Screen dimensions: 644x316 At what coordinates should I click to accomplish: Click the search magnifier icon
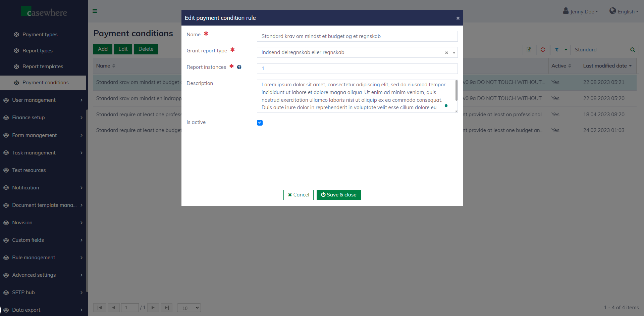(x=633, y=50)
